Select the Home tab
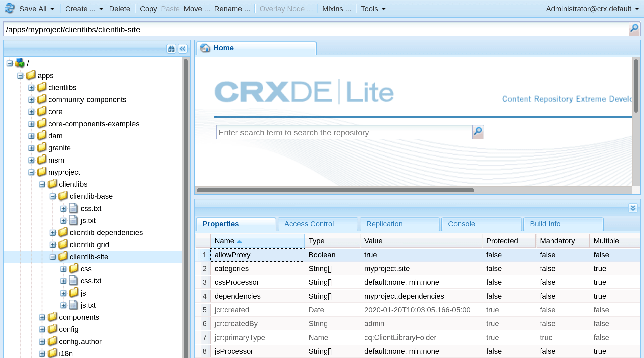644x358 pixels. tap(256, 48)
